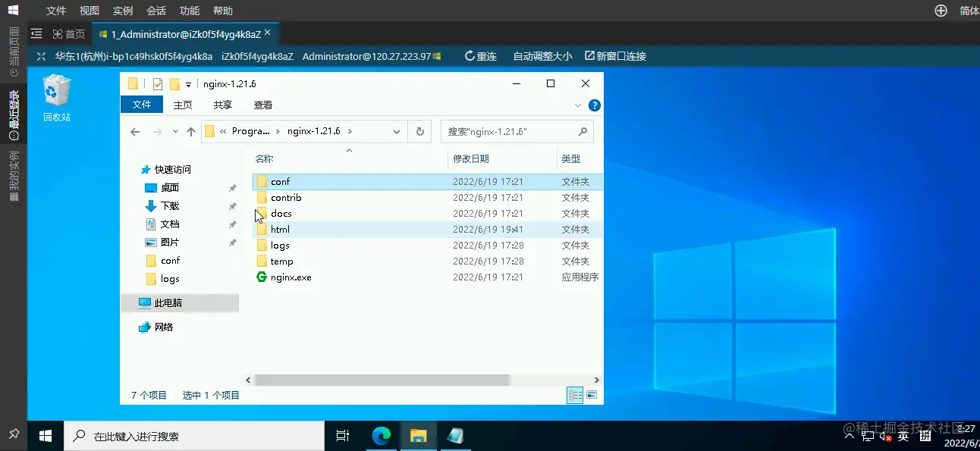The image size is (980, 451).
Task: Select 此电脑 in navigation pane
Action: [x=180, y=303]
